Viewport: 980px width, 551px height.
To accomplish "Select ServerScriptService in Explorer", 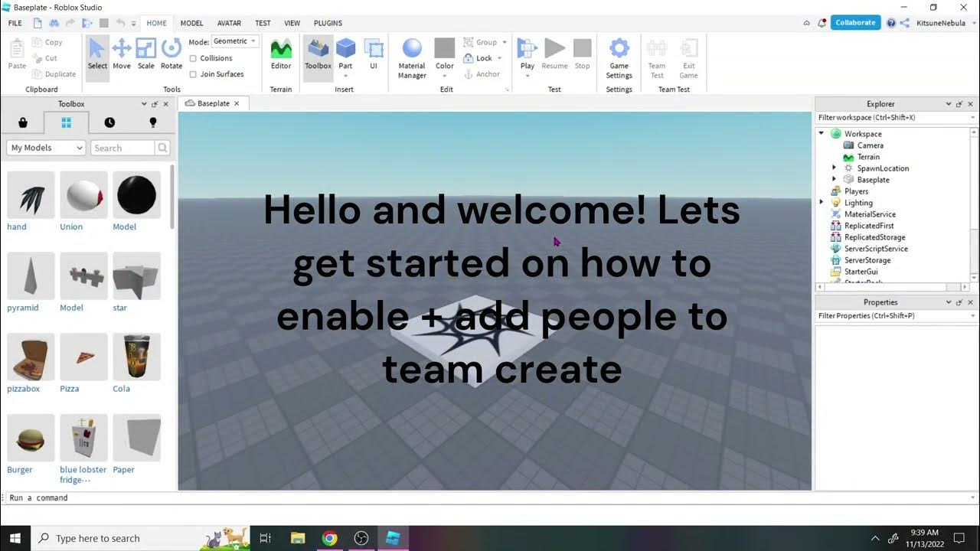I will [x=876, y=249].
